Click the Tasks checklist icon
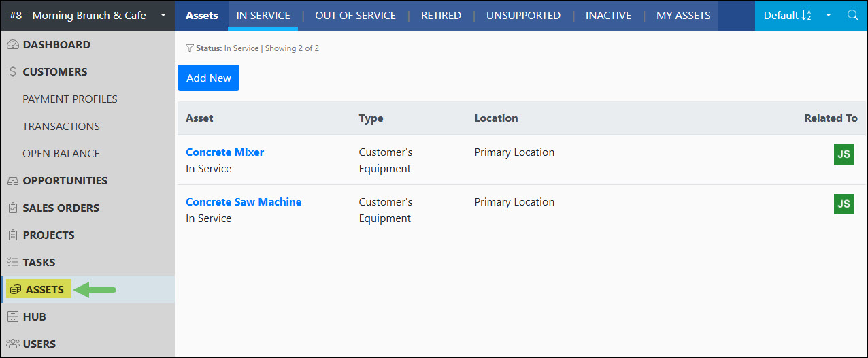The height and width of the screenshot is (358, 868). tap(13, 262)
